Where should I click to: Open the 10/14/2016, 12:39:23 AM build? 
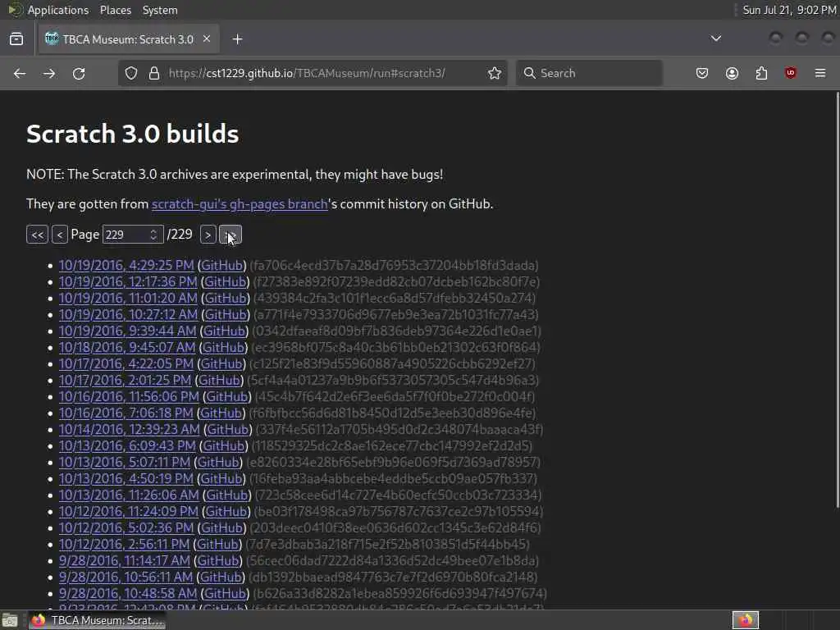tap(129, 429)
